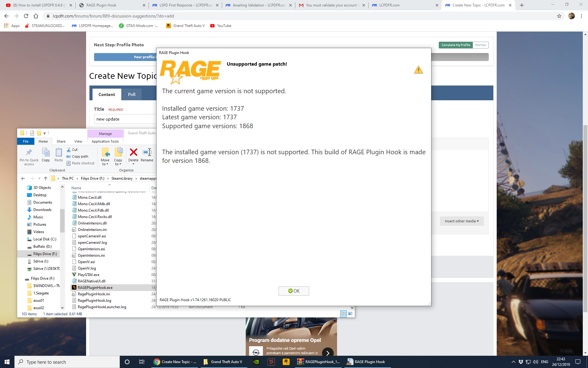Select the RagePluginHook.ini file

[x=93, y=294]
